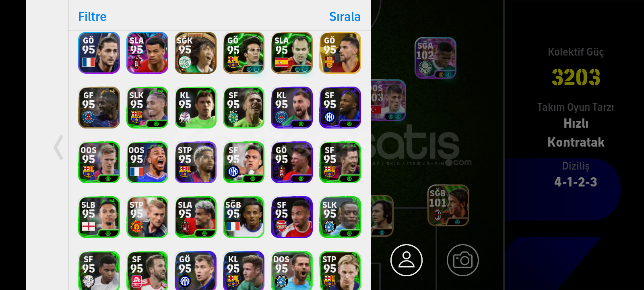Pick the DOS 95 Manchester City card
Viewport: 644px width, 290px height.
click(292, 270)
